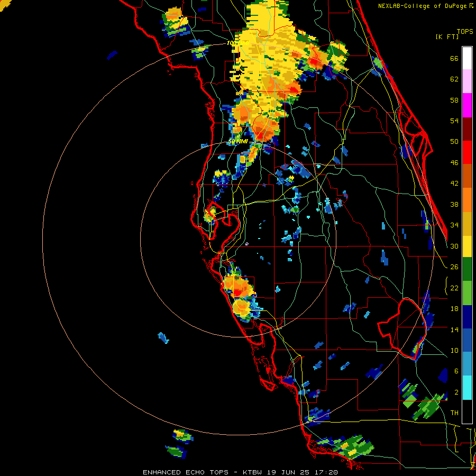The width and height of the screenshot is (476, 476).
Task: Click the "100 NMI" range ring label
Action: pos(238,43)
